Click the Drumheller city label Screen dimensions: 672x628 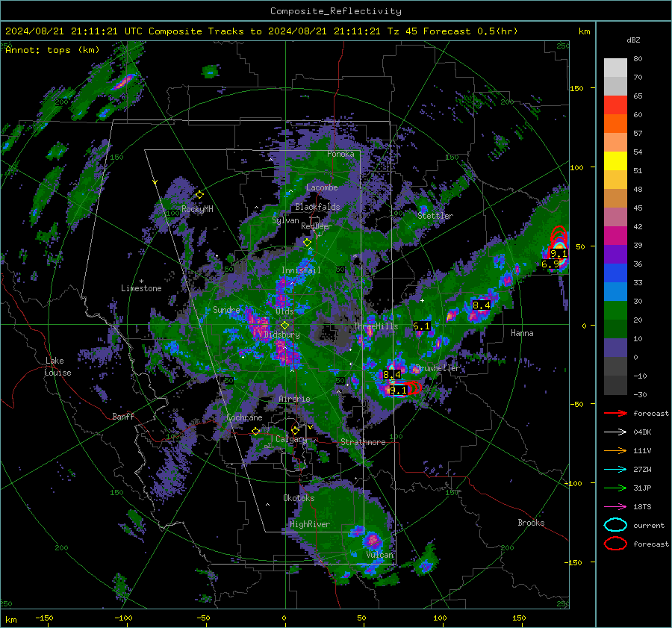[437, 368]
